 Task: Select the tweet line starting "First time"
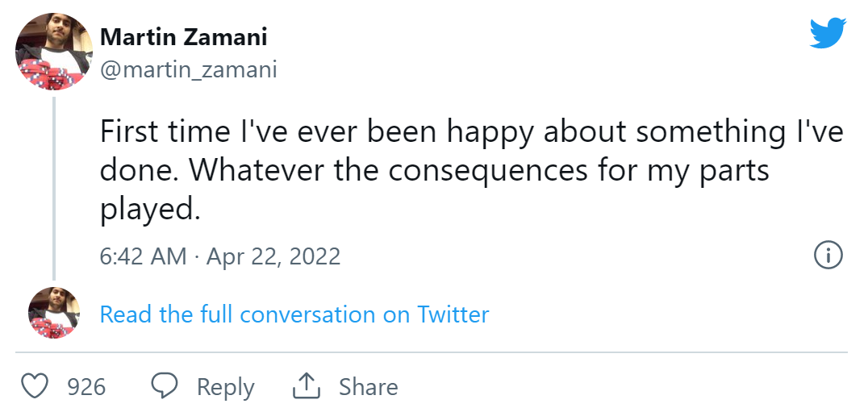[471, 133]
